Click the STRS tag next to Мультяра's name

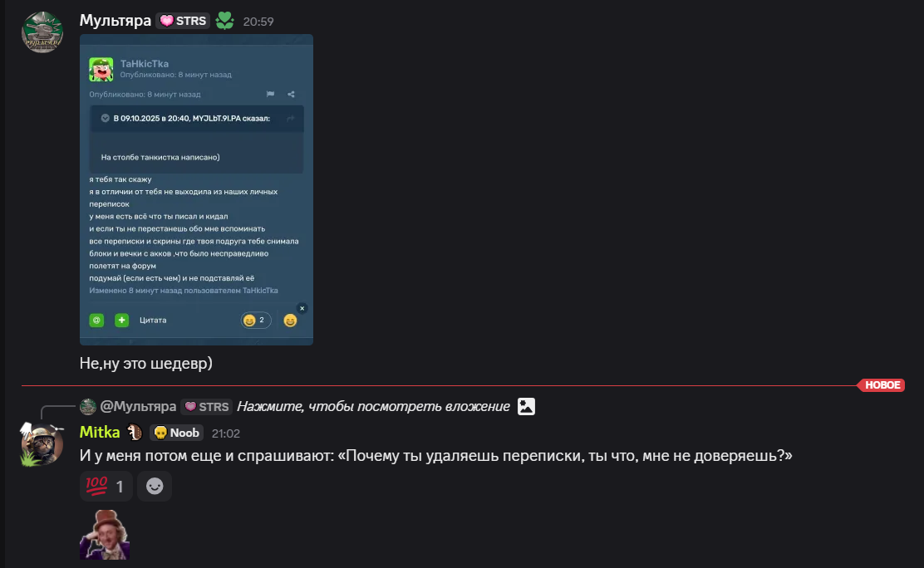point(183,21)
